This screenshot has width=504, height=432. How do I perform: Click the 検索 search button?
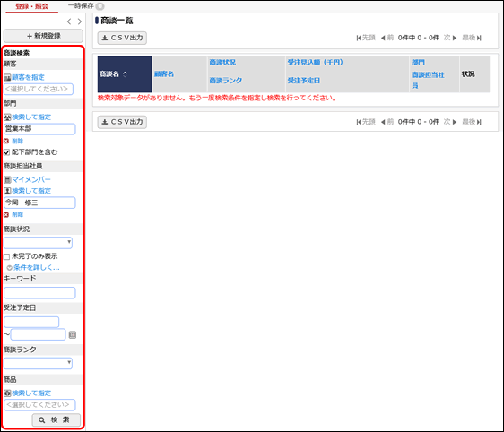coord(56,419)
